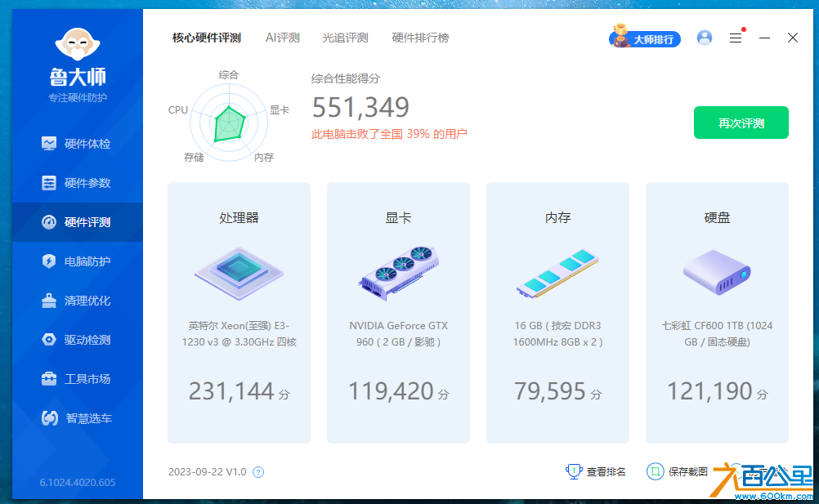Switch to the 光追评测 tab
819x504 pixels.
click(345, 38)
